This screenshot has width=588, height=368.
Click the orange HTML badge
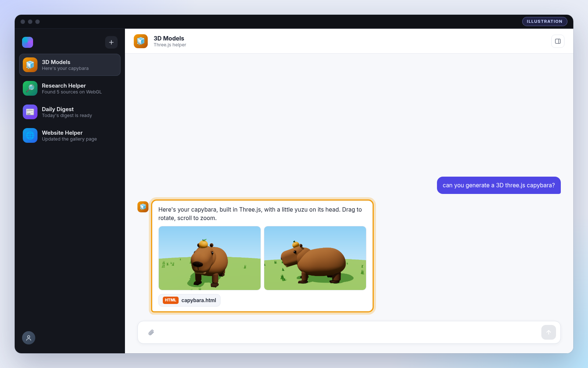(x=171, y=300)
